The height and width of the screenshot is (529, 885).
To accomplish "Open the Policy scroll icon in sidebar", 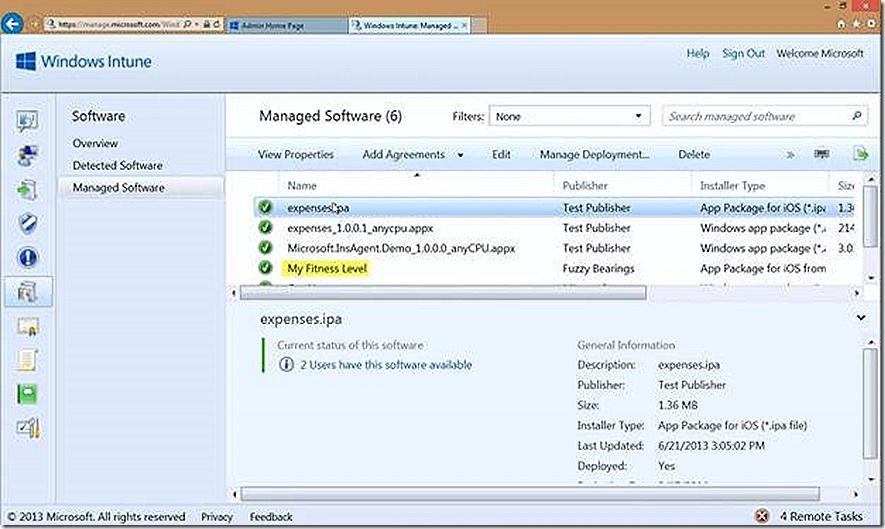I will (x=27, y=360).
